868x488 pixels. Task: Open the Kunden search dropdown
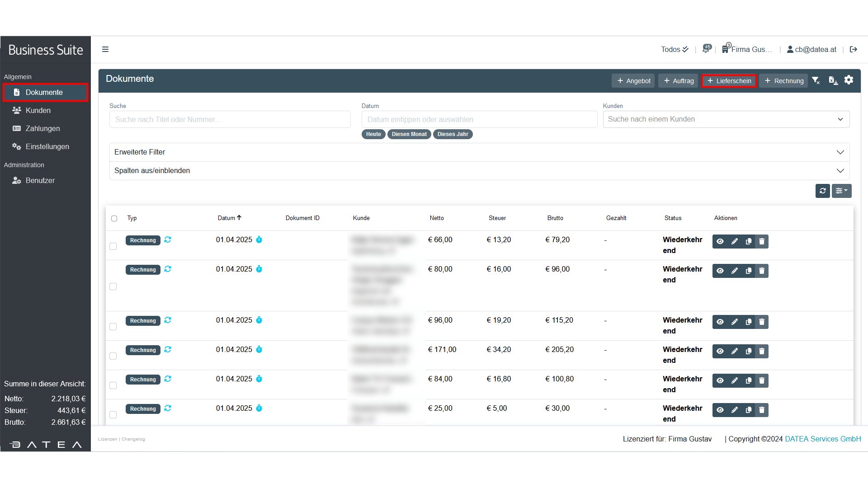click(726, 119)
